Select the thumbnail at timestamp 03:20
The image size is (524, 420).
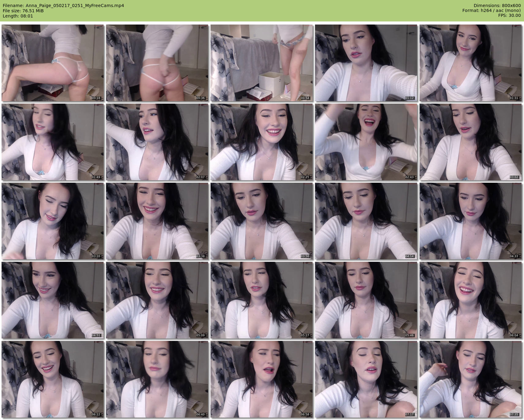[x=53, y=221]
